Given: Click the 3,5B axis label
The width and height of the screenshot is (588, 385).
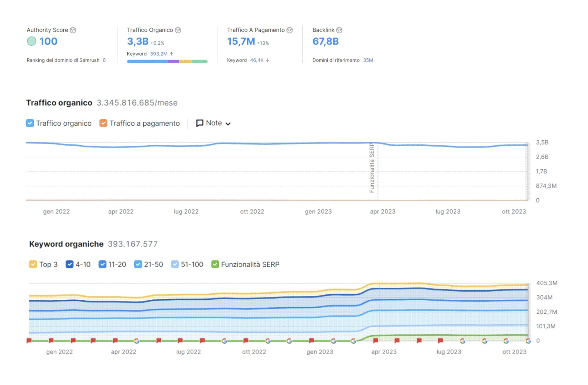Looking at the screenshot, I should click(x=542, y=142).
